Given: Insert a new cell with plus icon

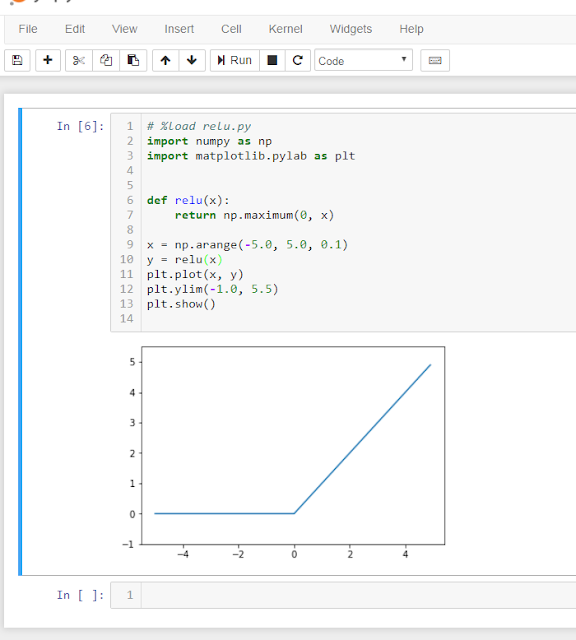Looking at the screenshot, I should 48,60.
